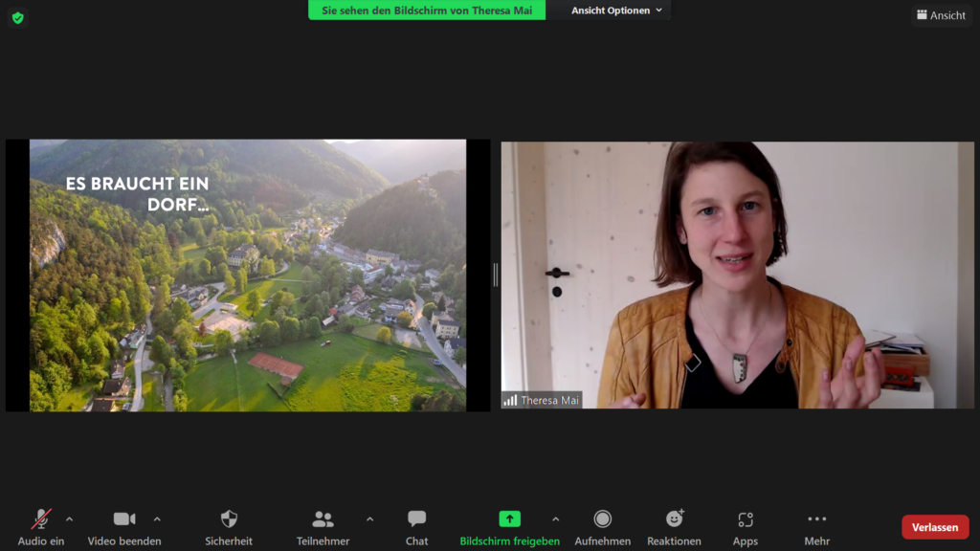
Task: Open Mehr three-dots menu
Action: [817, 527]
